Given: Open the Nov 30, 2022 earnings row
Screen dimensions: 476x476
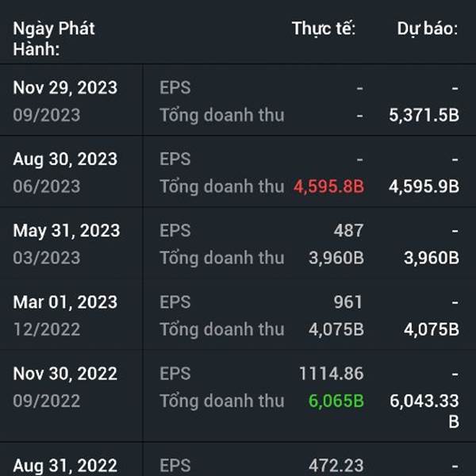Looking at the screenshot, I should click(x=238, y=396).
